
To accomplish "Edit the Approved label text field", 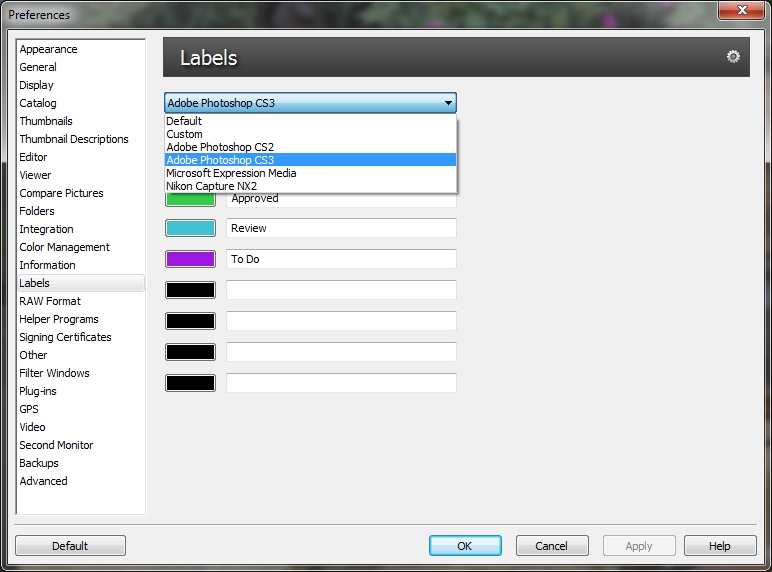I will [x=341, y=199].
